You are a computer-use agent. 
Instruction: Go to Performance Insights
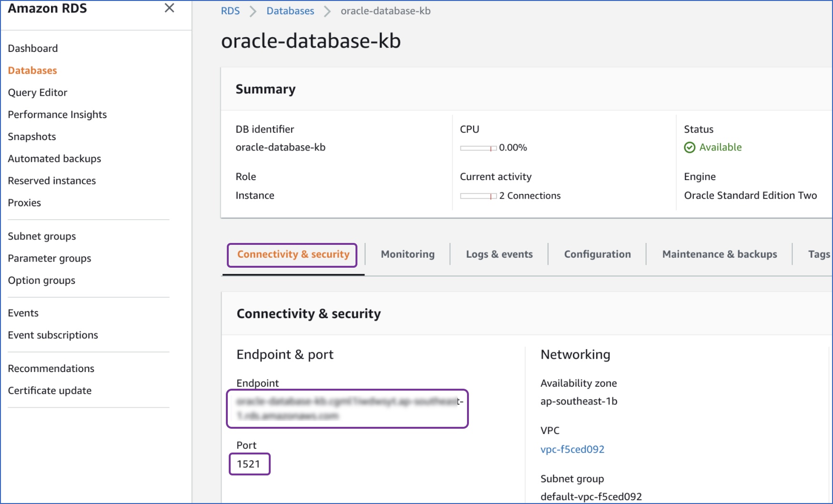[x=57, y=114]
